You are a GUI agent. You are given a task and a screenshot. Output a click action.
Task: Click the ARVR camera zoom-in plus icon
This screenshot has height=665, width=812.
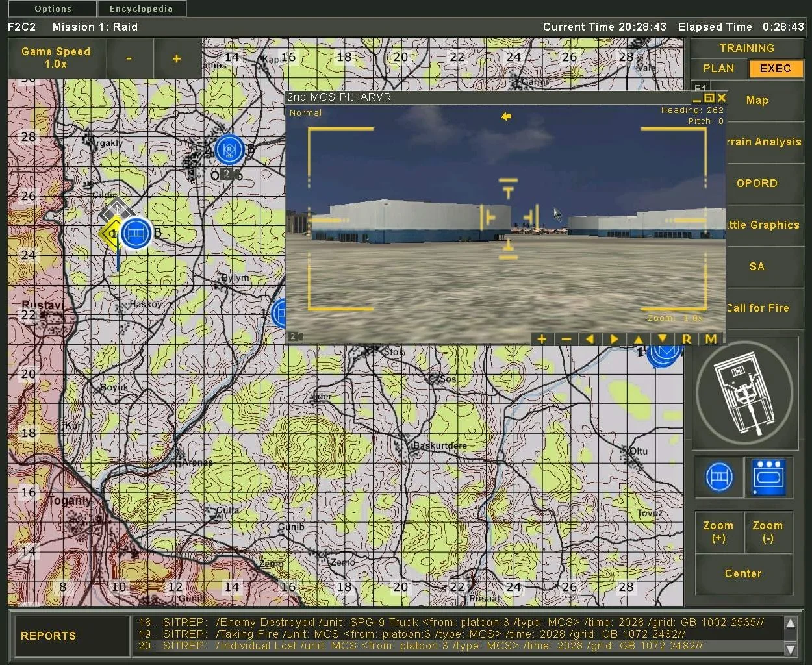coord(542,339)
